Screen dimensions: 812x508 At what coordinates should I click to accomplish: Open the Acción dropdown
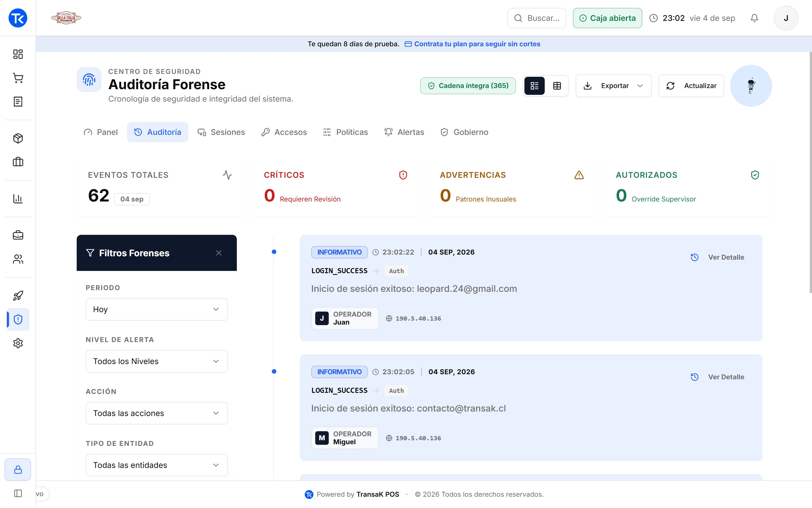point(157,413)
